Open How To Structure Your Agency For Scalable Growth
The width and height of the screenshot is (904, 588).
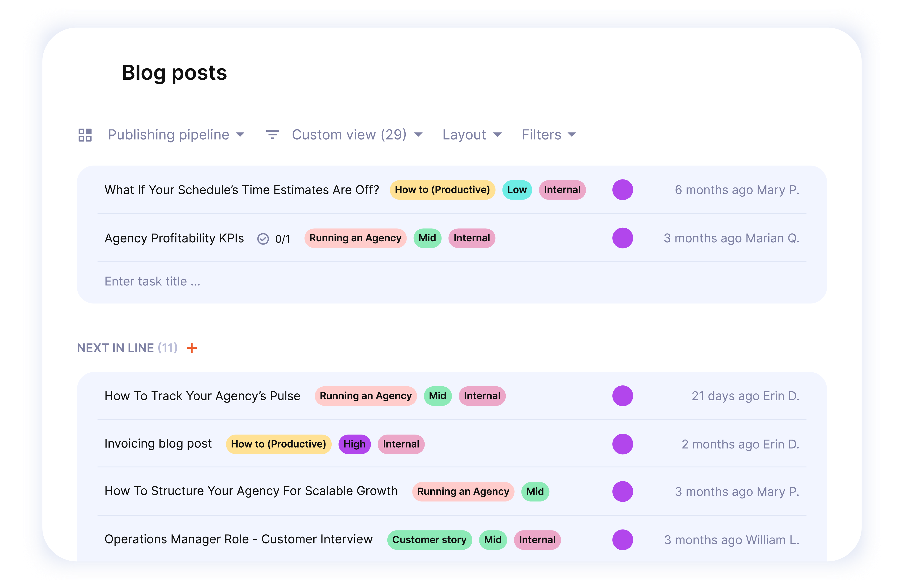click(x=251, y=491)
